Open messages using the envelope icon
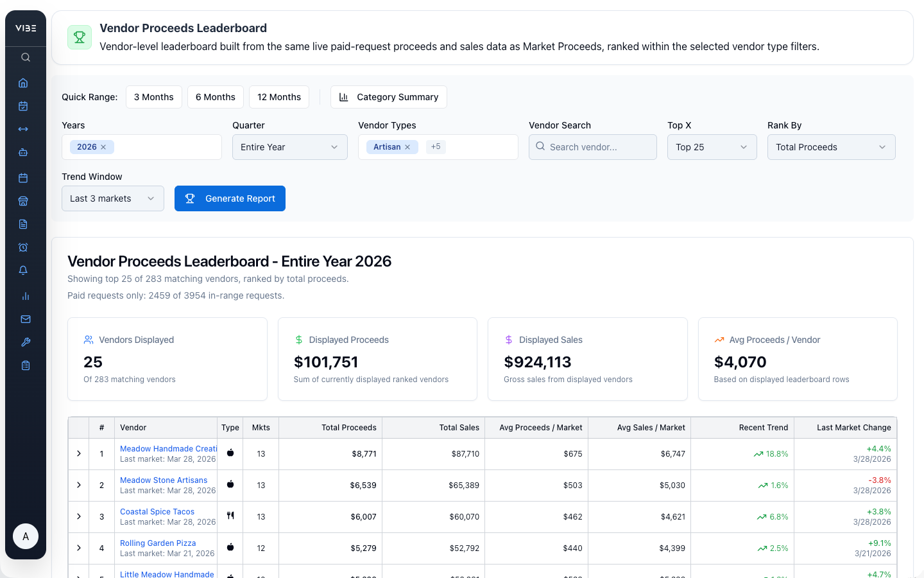This screenshot has height=578, width=924. coord(24,319)
